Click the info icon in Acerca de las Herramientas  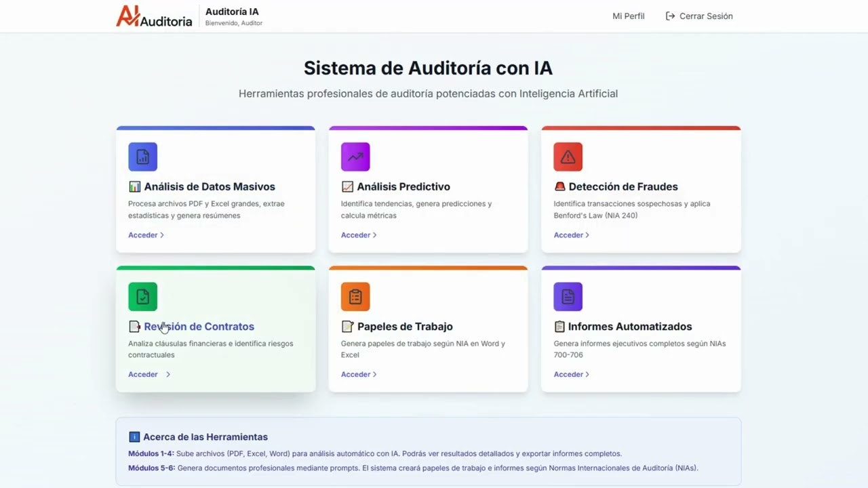[134, 436]
